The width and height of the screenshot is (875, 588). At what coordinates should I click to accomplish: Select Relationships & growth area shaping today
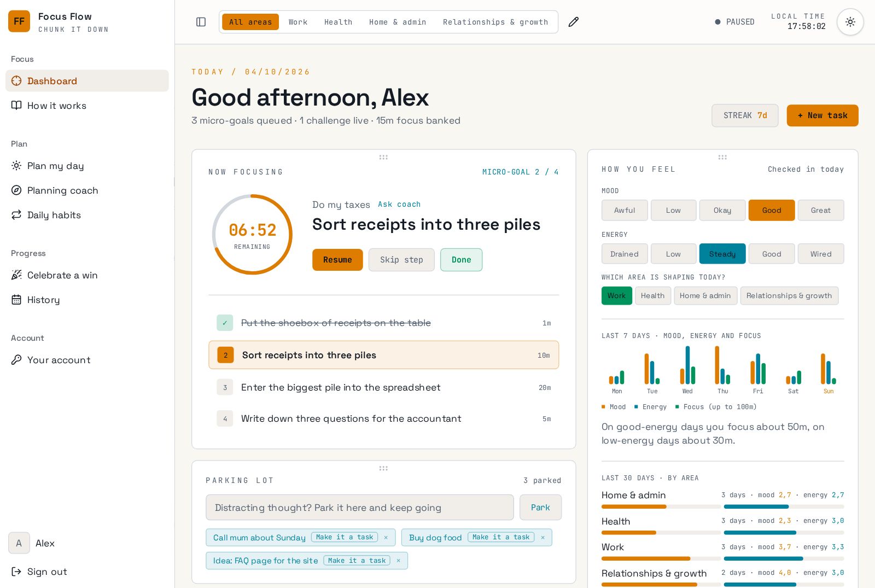click(789, 296)
